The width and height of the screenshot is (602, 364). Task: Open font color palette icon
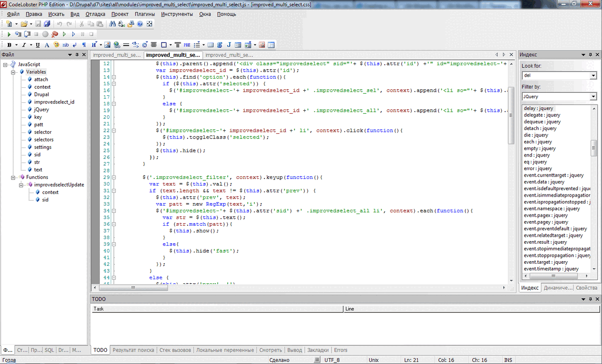click(56, 45)
